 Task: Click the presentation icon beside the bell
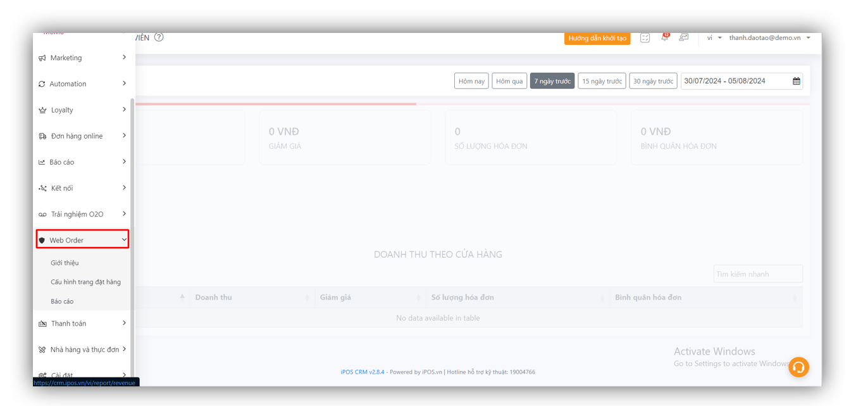point(683,38)
